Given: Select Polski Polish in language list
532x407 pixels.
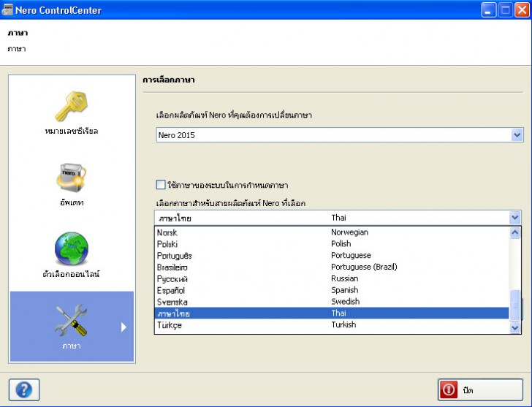Looking at the screenshot, I should click(x=332, y=244).
